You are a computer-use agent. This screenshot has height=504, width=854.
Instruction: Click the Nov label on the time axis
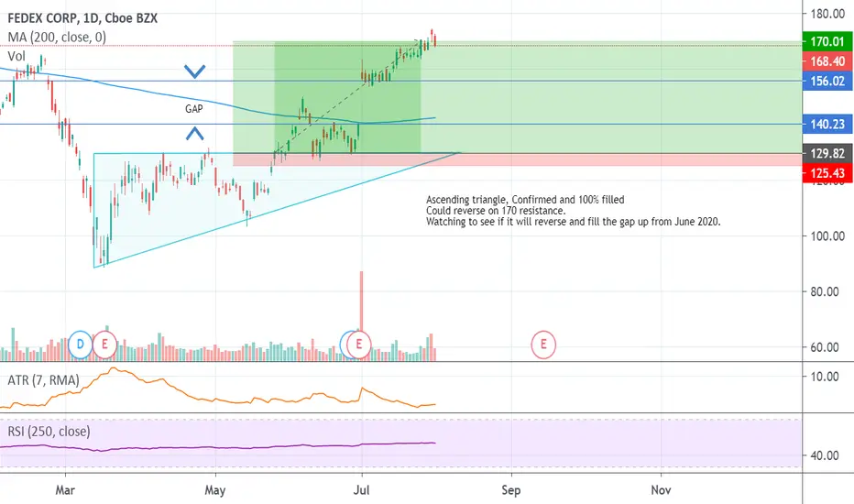coord(661,490)
